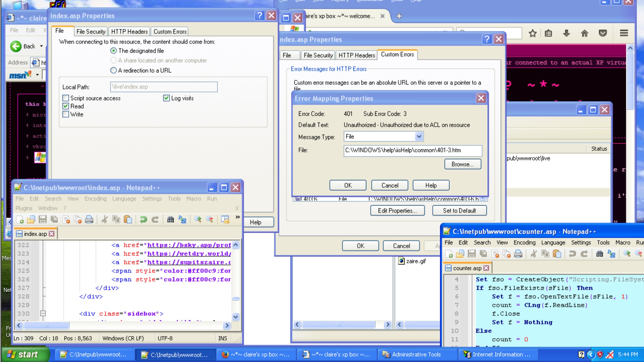Click Edit Properties... button
The height and width of the screenshot is (362, 644).
(x=397, y=211)
